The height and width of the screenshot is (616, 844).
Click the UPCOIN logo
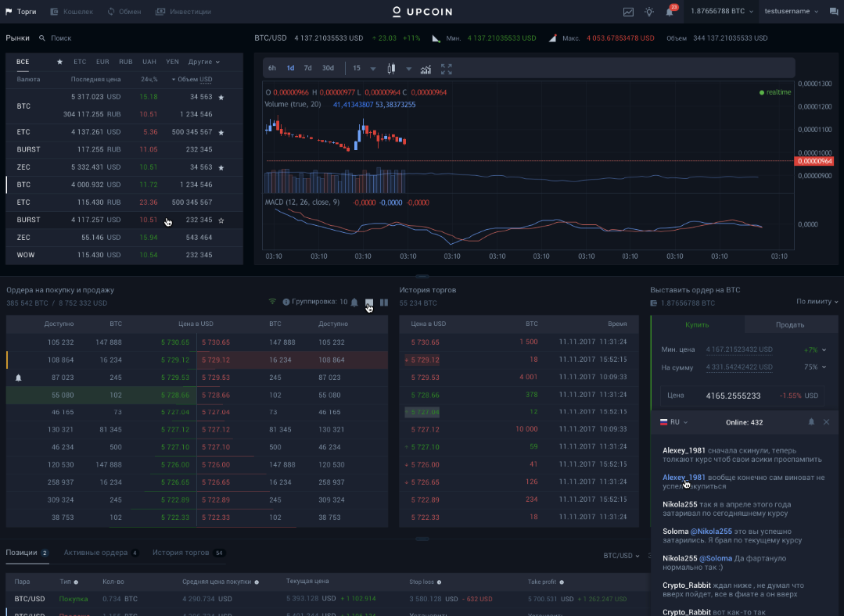(422, 11)
